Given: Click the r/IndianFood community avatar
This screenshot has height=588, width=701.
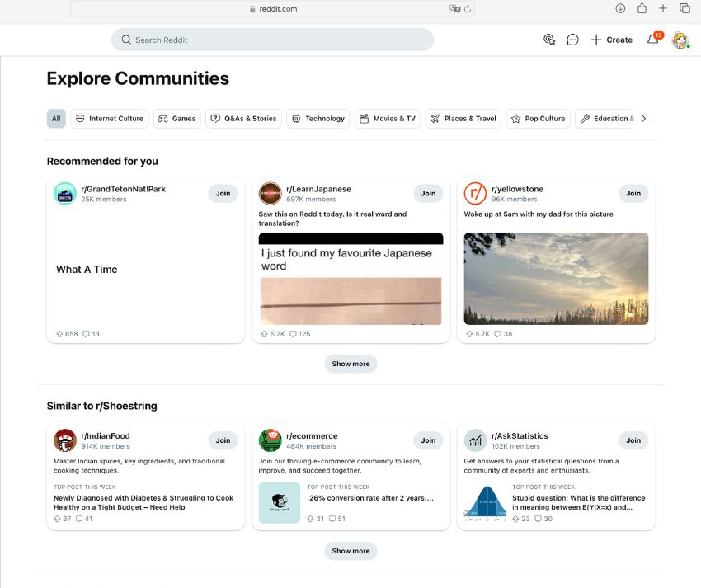Looking at the screenshot, I should click(x=65, y=440).
